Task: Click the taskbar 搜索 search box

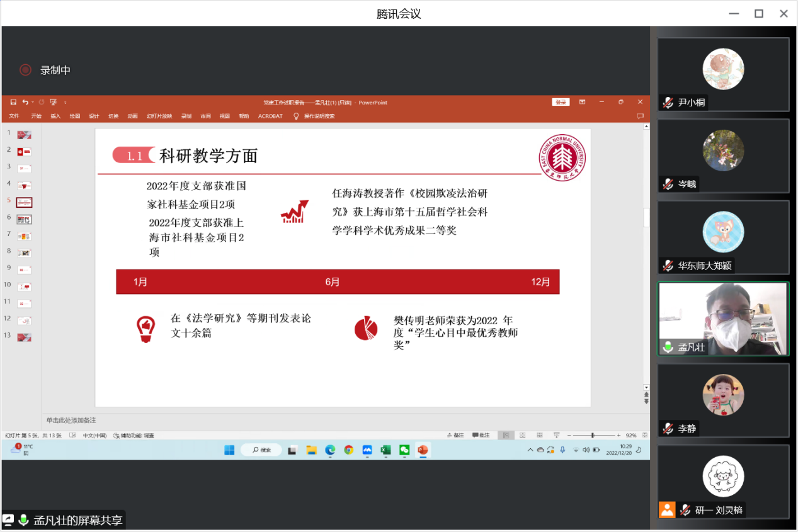Action: [x=261, y=450]
